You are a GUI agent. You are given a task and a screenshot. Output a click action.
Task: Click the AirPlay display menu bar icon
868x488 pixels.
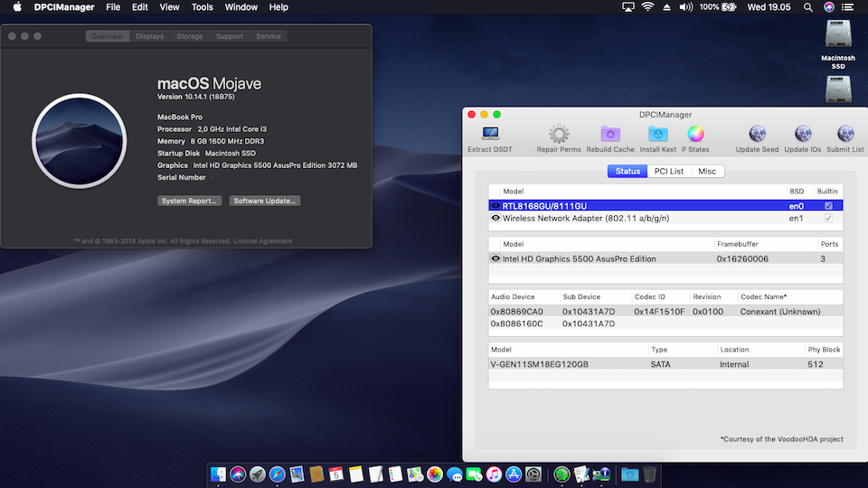click(627, 7)
